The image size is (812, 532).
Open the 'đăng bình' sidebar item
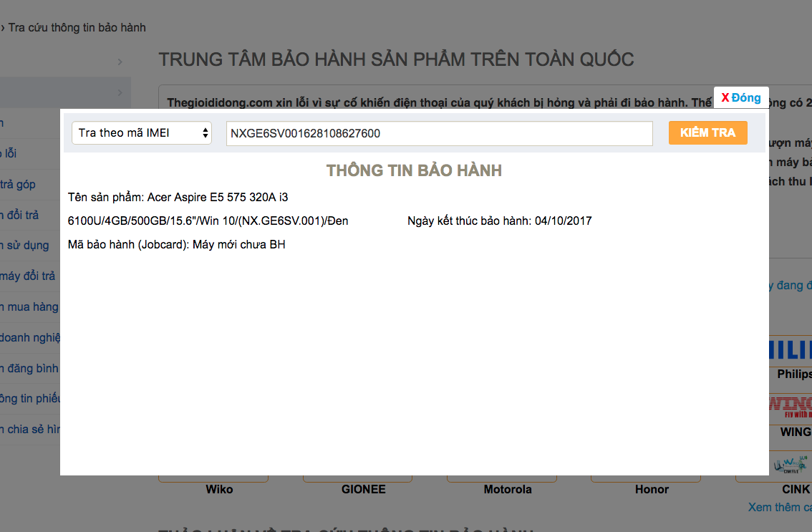tap(29, 368)
